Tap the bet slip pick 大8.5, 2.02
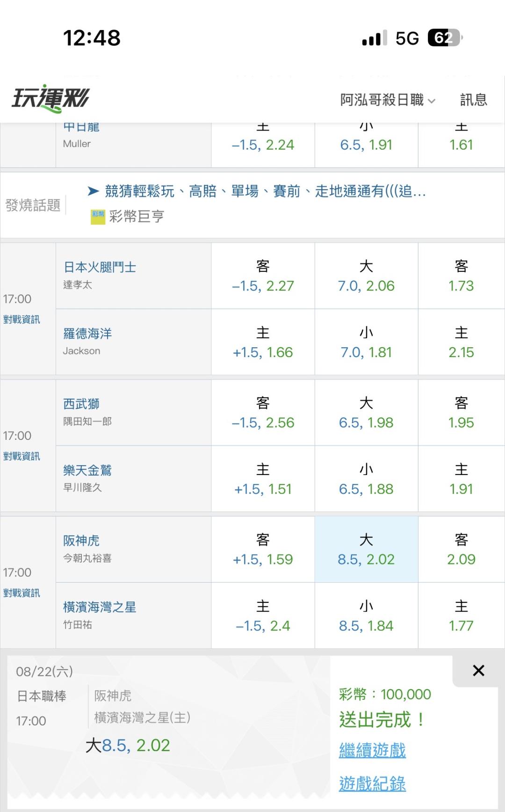The width and height of the screenshot is (505, 812). click(x=128, y=745)
